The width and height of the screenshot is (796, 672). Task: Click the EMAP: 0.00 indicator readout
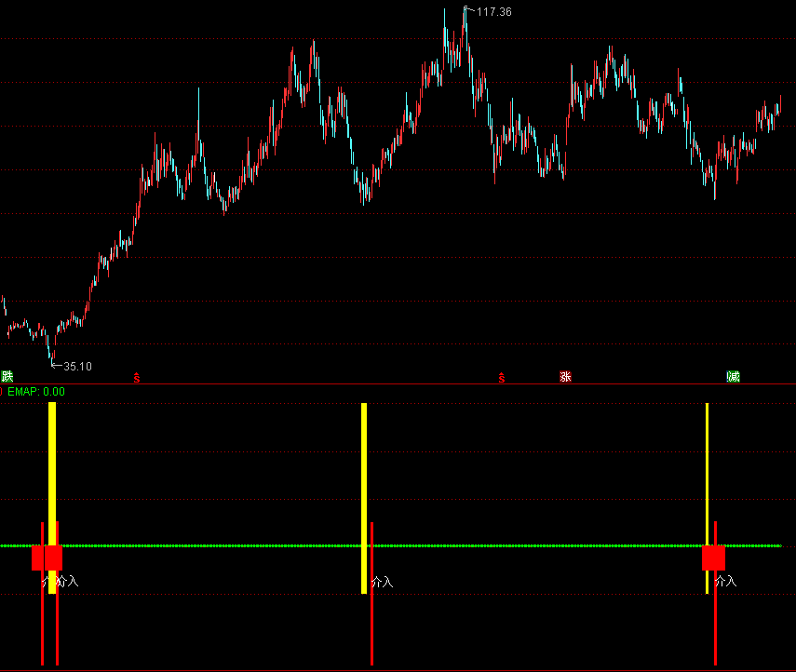pos(36,392)
